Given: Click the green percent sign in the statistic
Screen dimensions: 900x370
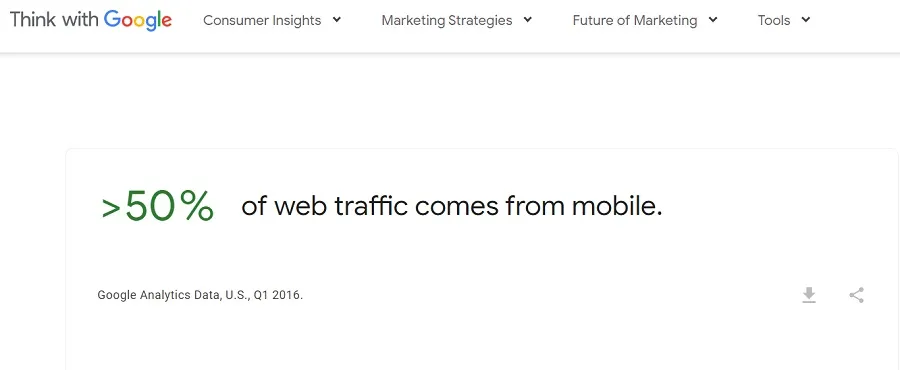Looking at the screenshot, I should click(196, 206).
